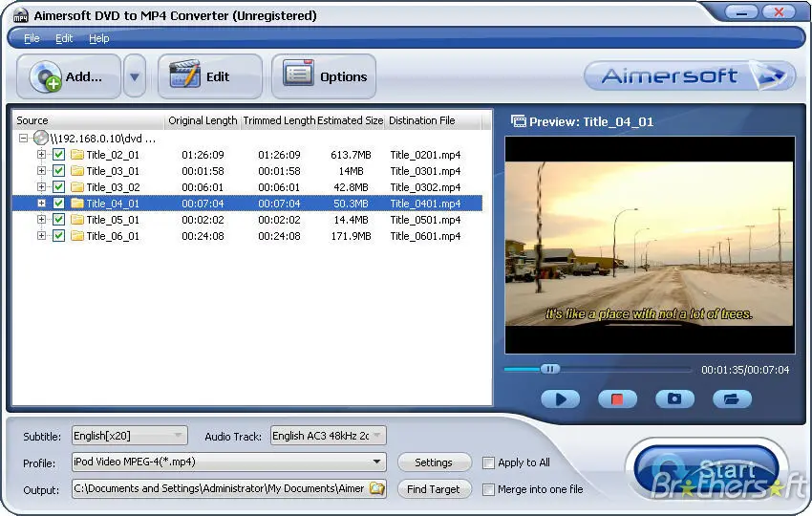Play the preview video
Screen dimensions: 812x516
(x=561, y=398)
